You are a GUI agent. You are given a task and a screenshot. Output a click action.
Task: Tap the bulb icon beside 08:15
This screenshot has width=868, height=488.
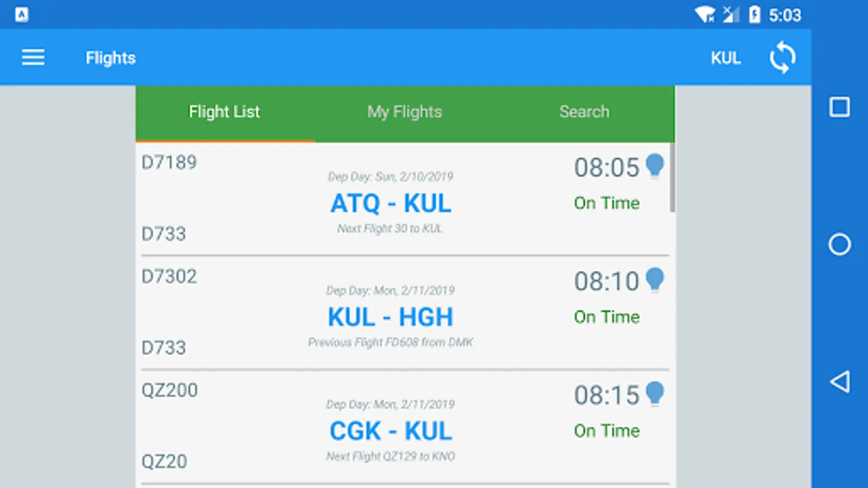point(655,393)
